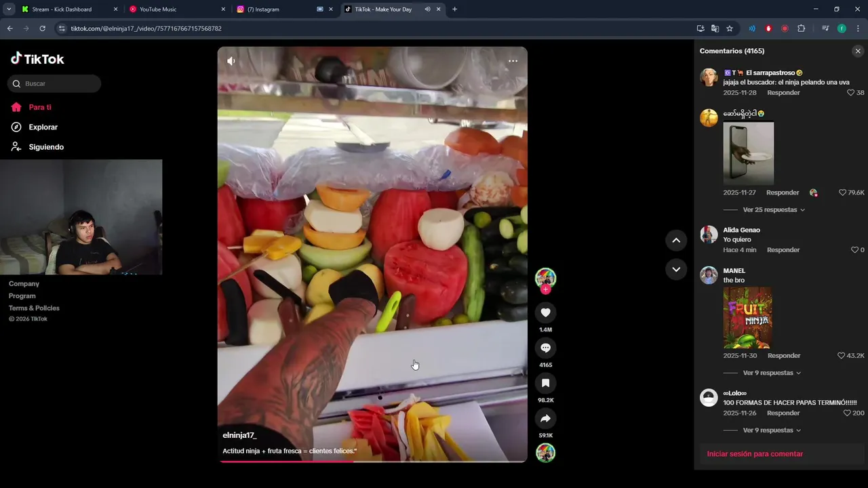Mute the TikTok tab audio icon

(427, 9)
